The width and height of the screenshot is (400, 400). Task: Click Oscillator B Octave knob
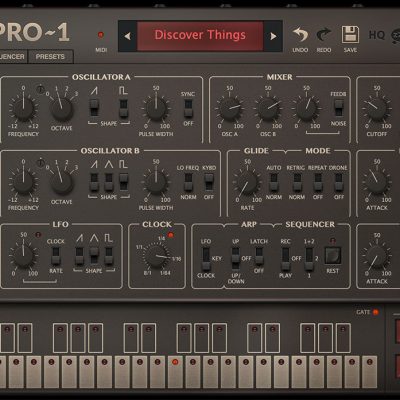62,183
